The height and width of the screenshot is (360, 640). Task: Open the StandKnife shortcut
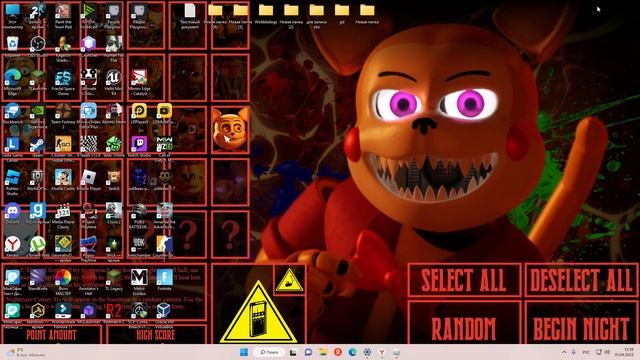38,278
